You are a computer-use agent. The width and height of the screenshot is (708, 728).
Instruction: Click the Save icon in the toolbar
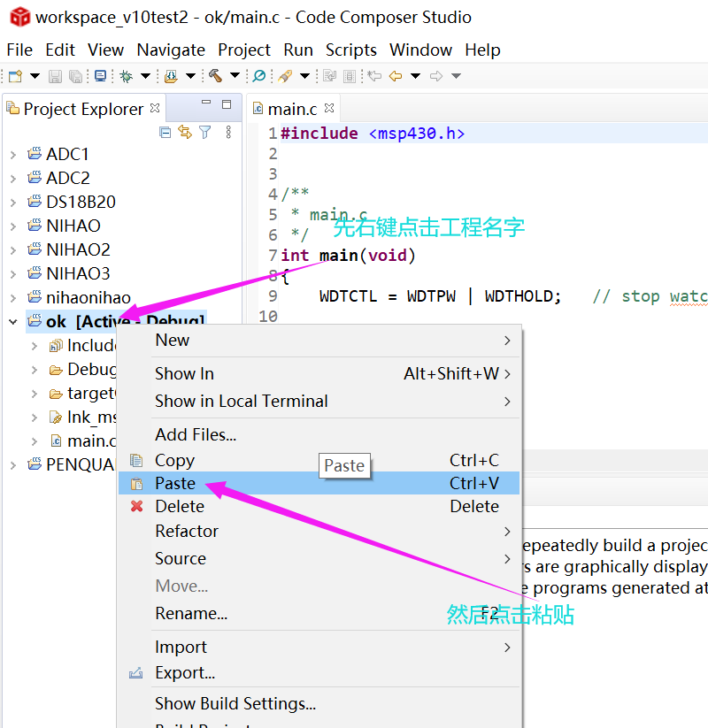coord(55,76)
